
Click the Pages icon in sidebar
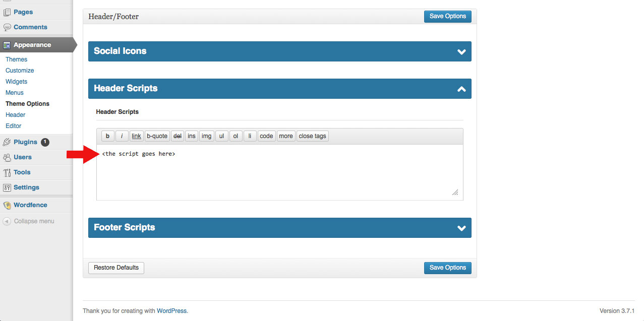point(7,12)
